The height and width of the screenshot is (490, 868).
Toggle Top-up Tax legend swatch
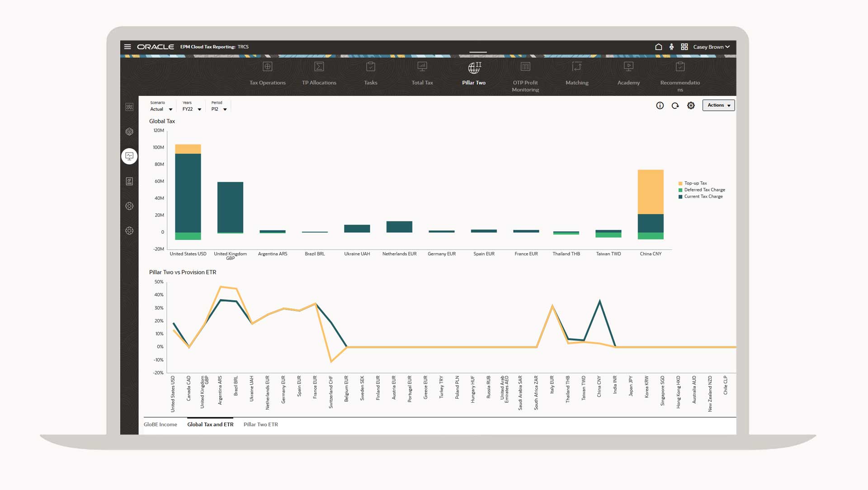coord(680,184)
